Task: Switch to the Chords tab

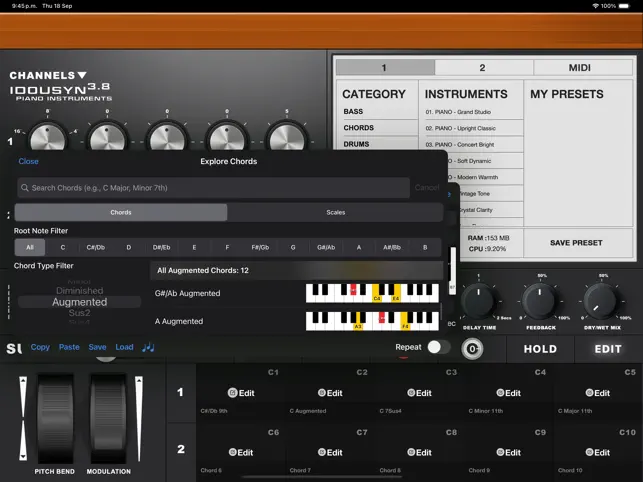Action: pyautogui.click(x=121, y=212)
